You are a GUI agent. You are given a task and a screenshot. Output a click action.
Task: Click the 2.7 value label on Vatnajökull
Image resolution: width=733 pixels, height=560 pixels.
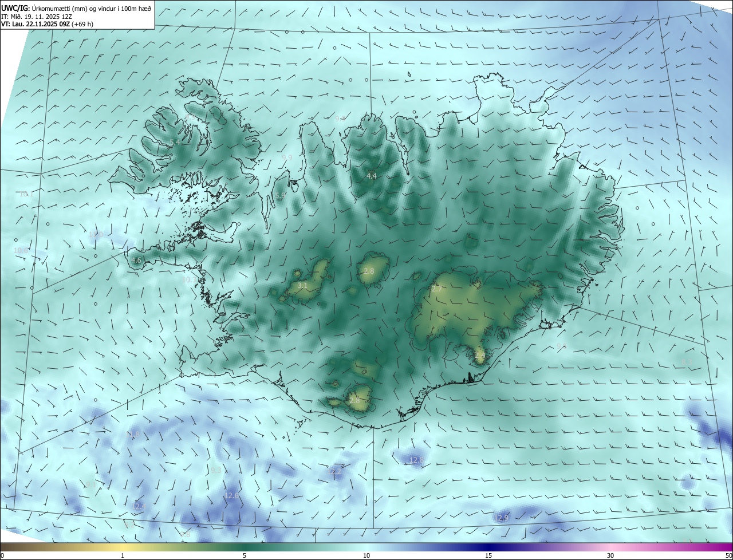tap(436, 289)
